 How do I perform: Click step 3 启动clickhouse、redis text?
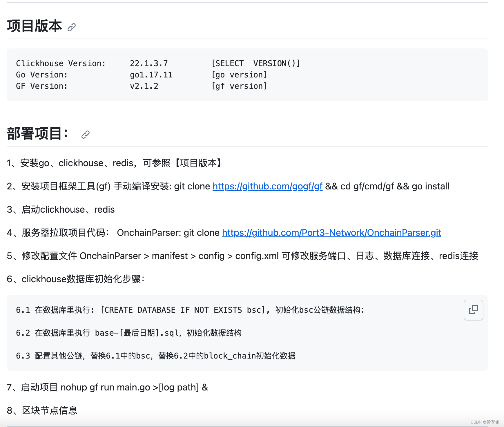61,209
